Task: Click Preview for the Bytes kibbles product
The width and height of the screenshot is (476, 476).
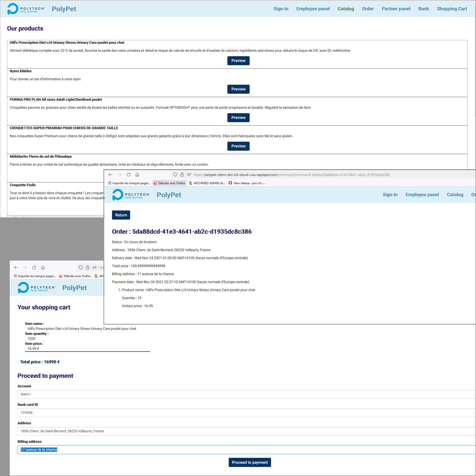Action: pos(238,89)
